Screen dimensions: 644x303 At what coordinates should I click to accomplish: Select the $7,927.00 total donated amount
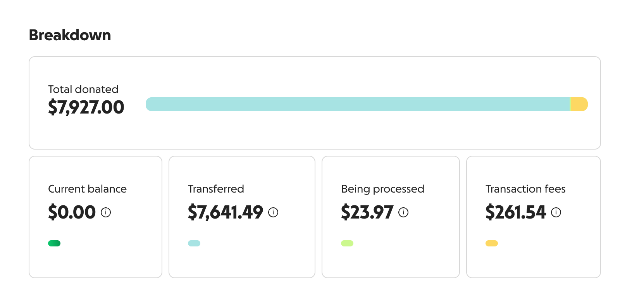pyautogui.click(x=86, y=107)
